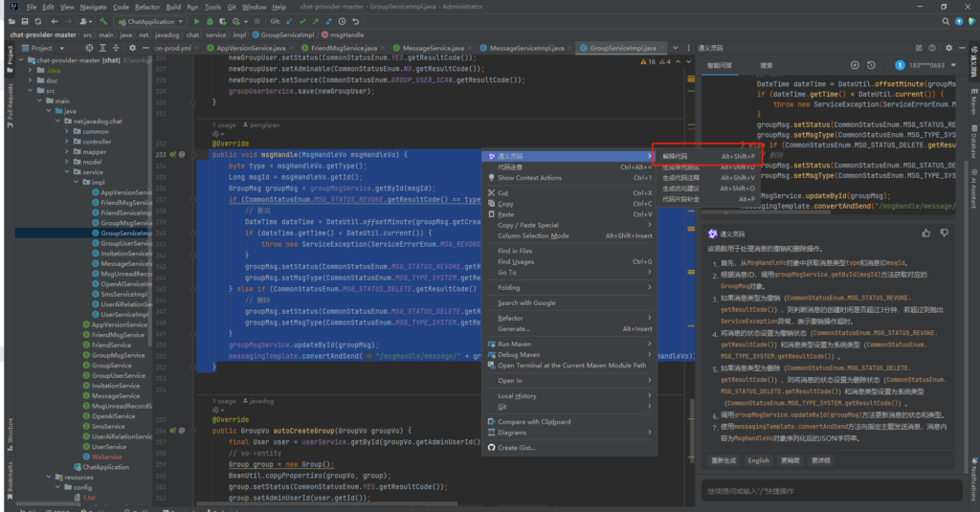Choose Find Usages from context menu
This screenshot has height=512, width=980.
[516, 261]
